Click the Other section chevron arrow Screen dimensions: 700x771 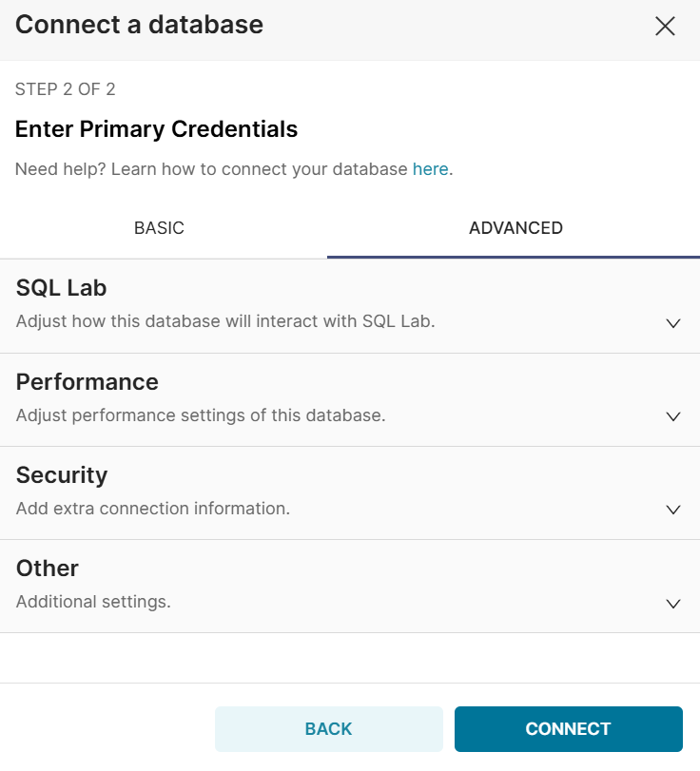(x=673, y=603)
